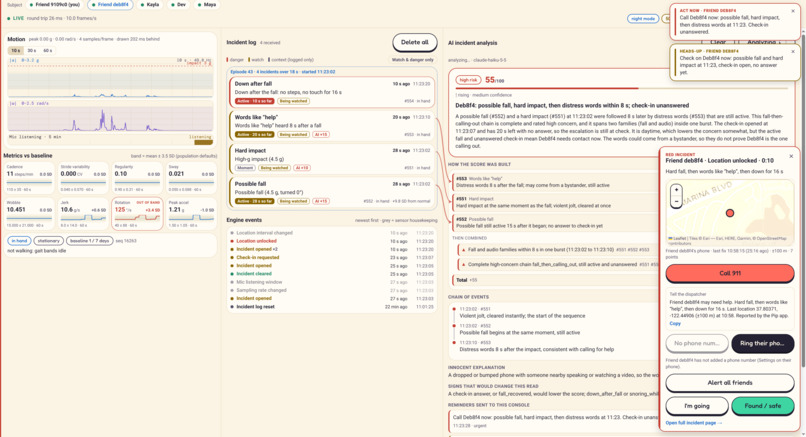Click the No phone number field
The image size is (806, 437).
697,343
